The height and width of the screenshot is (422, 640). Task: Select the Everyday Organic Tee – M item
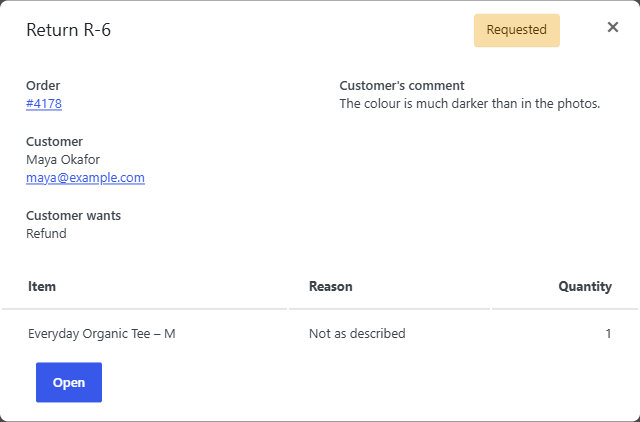[x=102, y=334]
